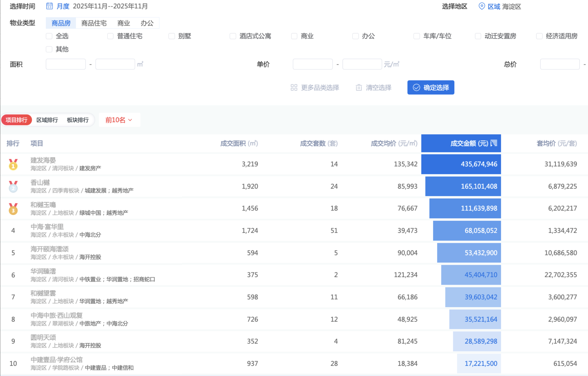
Task: Click the grid icon for 更多品类选择
Action: 294,88
